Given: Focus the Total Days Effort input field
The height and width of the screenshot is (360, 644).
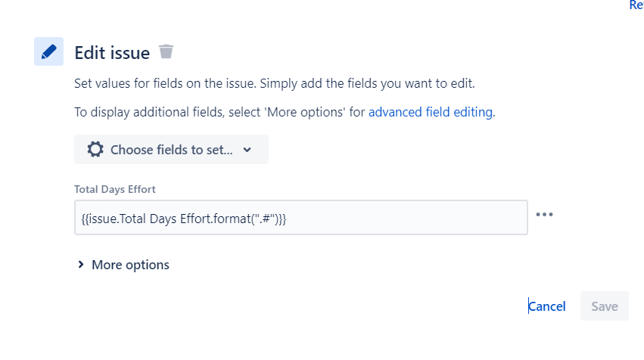Looking at the screenshot, I should click(301, 218).
